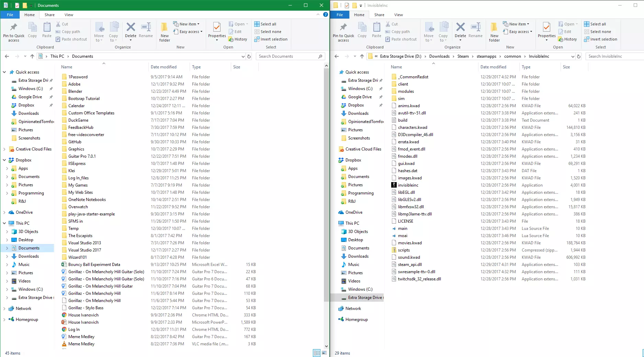The image size is (644, 357).
Task: Click the scroll-down arrow in Documents file list
Action: coord(326,346)
